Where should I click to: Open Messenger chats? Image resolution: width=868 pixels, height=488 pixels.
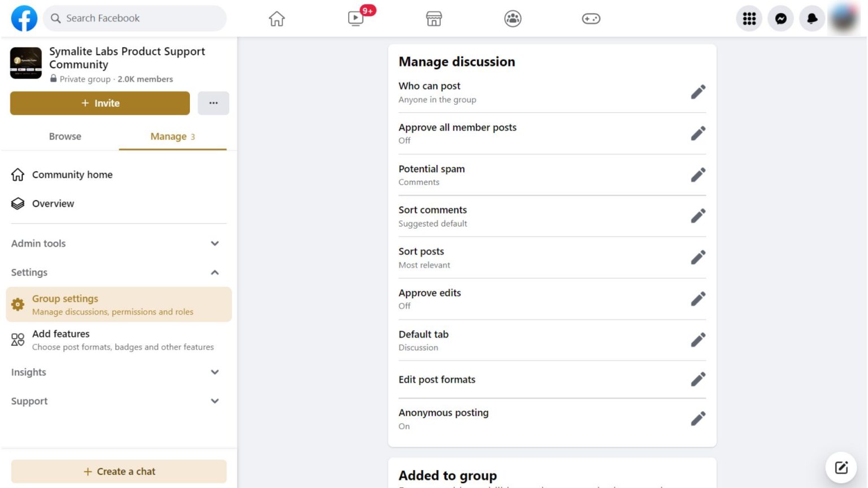pos(780,18)
